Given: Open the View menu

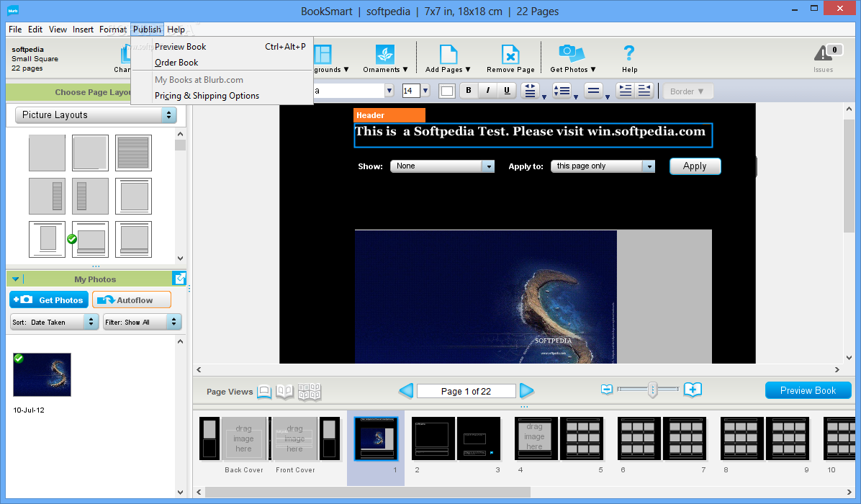Looking at the screenshot, I should click(58, 30).
